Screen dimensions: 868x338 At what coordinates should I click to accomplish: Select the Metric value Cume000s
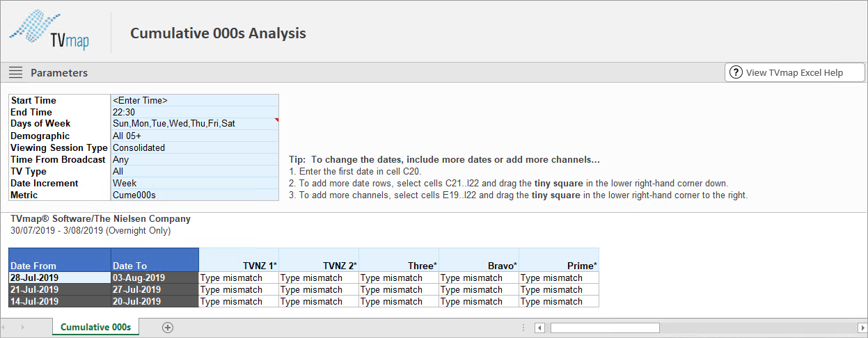point(195,195)
